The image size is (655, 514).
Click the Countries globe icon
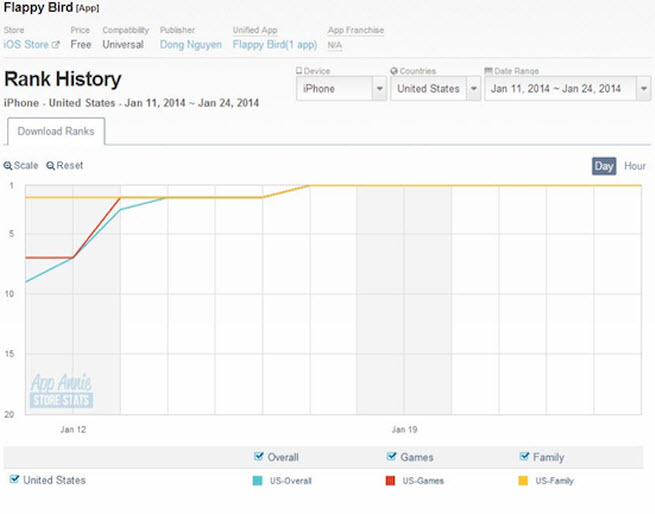point(394,71)
